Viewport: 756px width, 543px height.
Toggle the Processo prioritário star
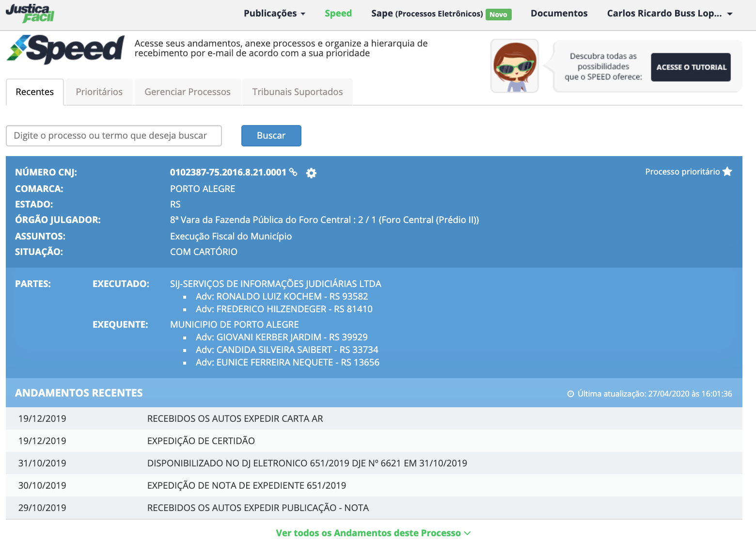coord(727,172)
